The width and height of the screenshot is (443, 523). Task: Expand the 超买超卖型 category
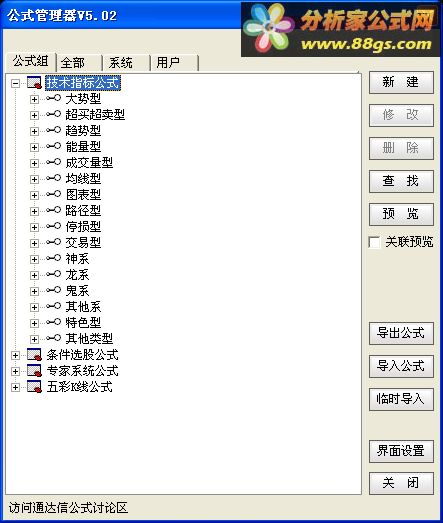[34, 115]
